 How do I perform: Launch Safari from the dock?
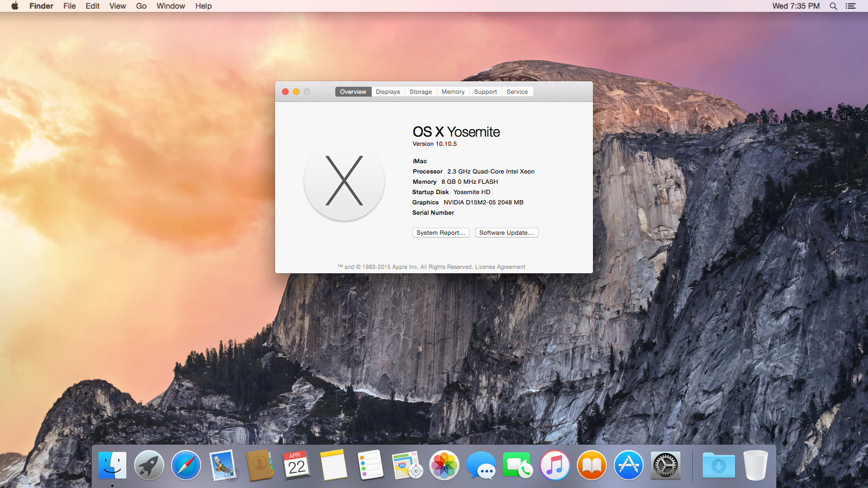coord(186,465)
